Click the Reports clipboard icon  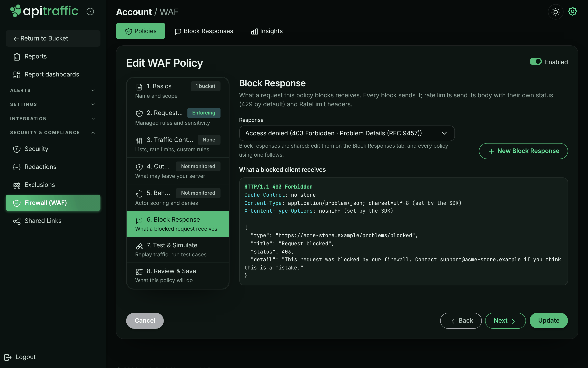17,57
